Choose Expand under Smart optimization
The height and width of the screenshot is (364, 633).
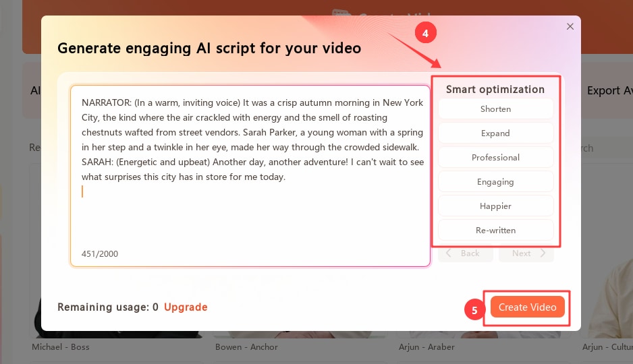pyautogui.click(x=496, y=133)
